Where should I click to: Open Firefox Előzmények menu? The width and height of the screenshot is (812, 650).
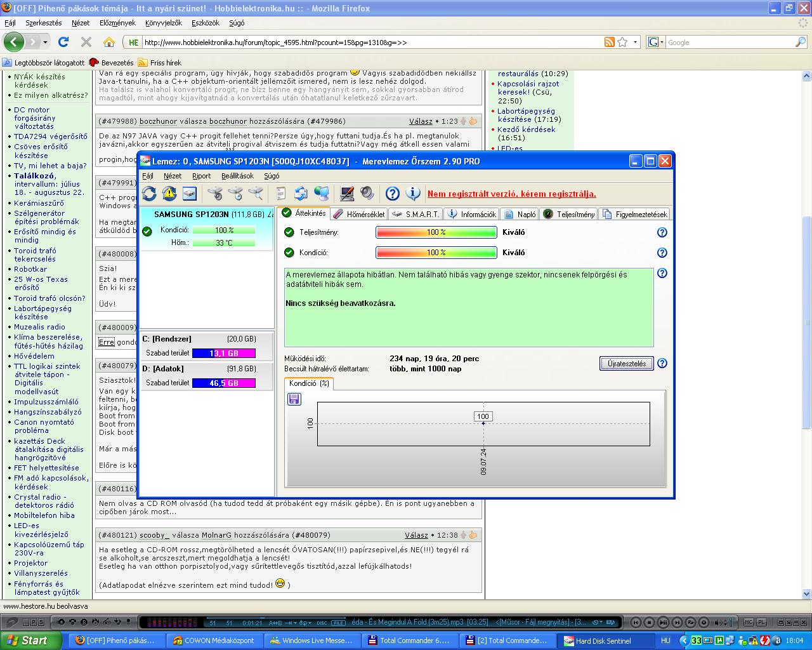tap(117, 23)
